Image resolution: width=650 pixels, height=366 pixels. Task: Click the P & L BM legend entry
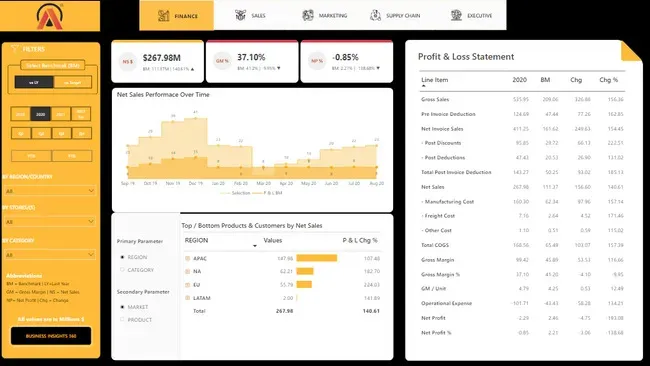267,193
